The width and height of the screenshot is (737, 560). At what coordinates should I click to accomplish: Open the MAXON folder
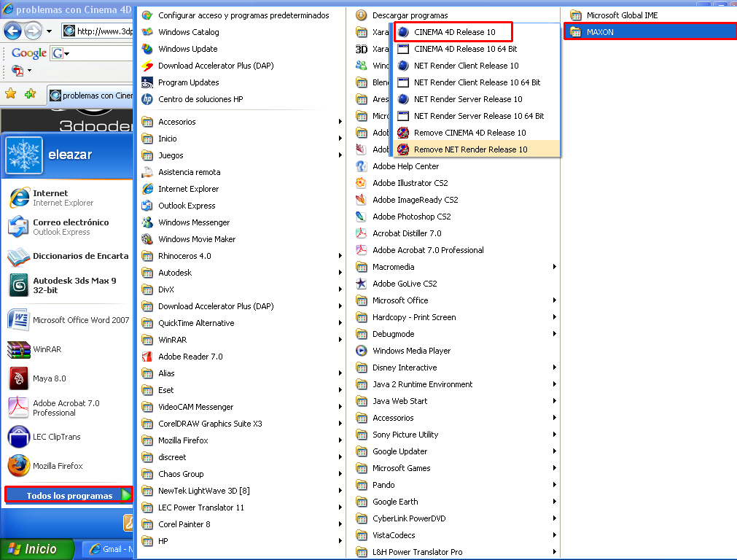(650, 32)
